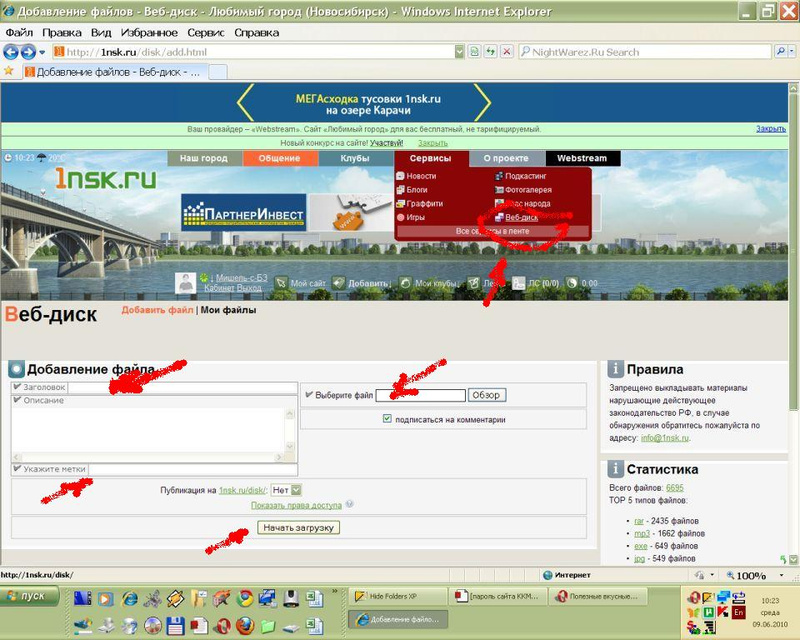Click the Обзор browse button
This screenshot has height=640, width=800.
487,395
